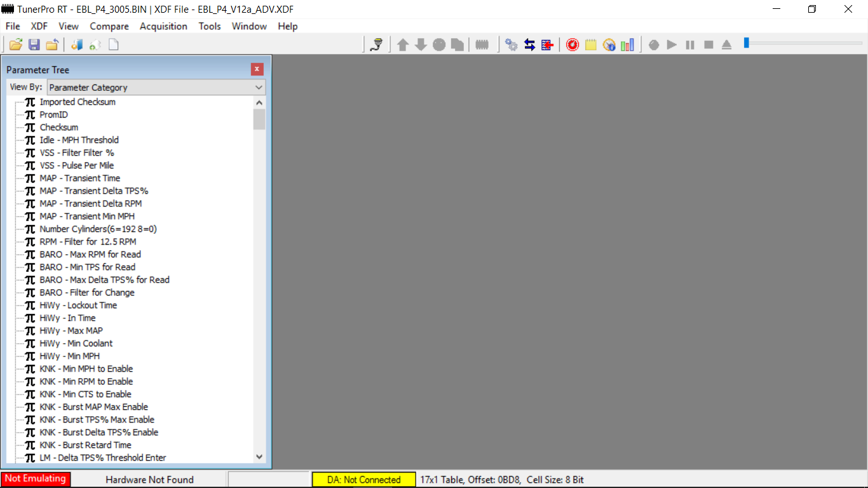Open the Compare menu
The height and width of the screenshot is (488, 868).
(109, 26)
